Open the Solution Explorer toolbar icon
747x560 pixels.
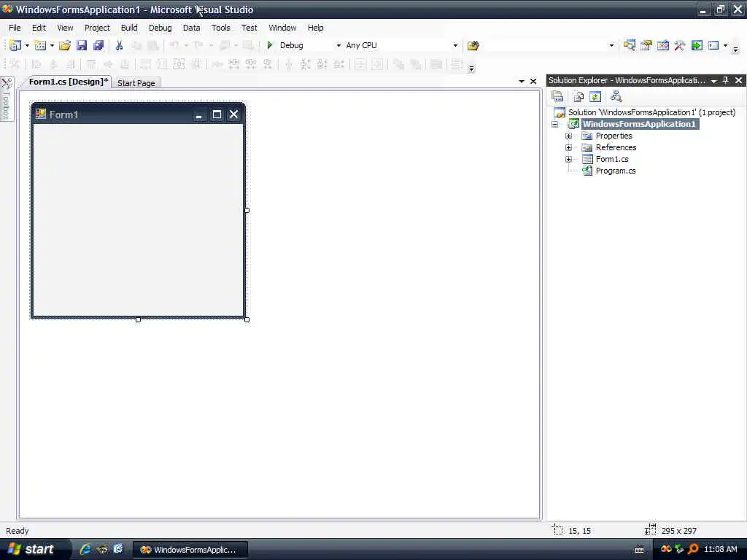[x=630, y=45]
